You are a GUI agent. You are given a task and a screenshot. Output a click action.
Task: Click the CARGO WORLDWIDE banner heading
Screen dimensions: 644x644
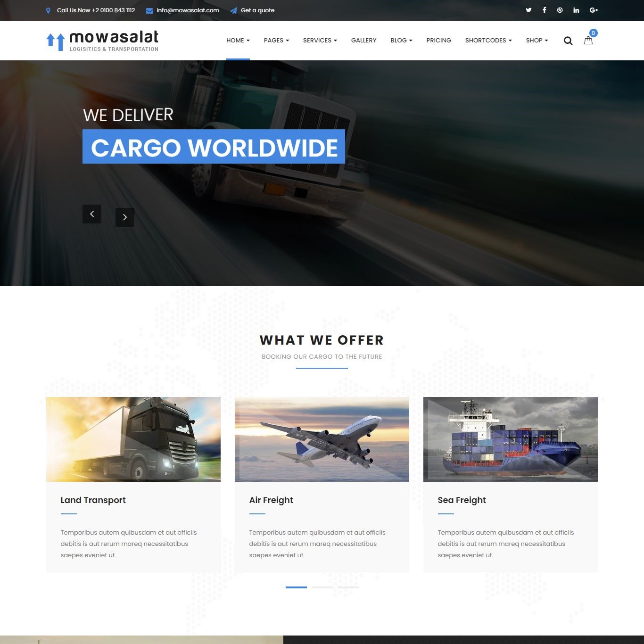[x=214, y=147]
